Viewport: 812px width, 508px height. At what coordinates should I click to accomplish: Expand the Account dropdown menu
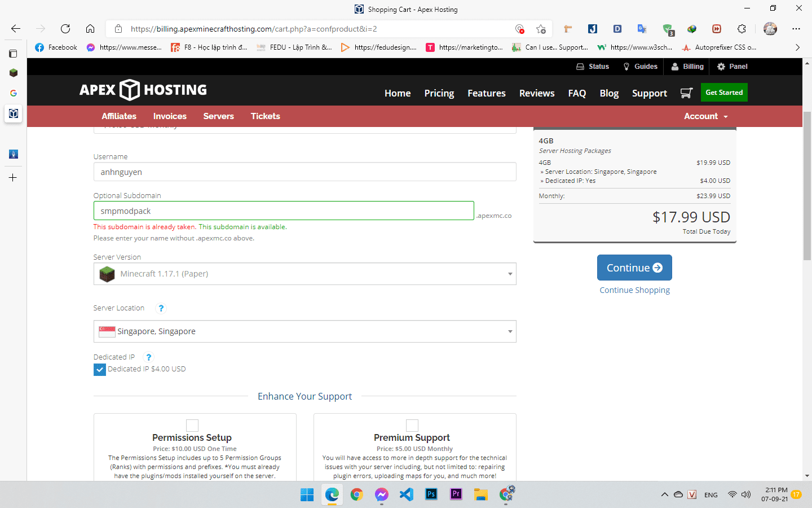[706, 116]
